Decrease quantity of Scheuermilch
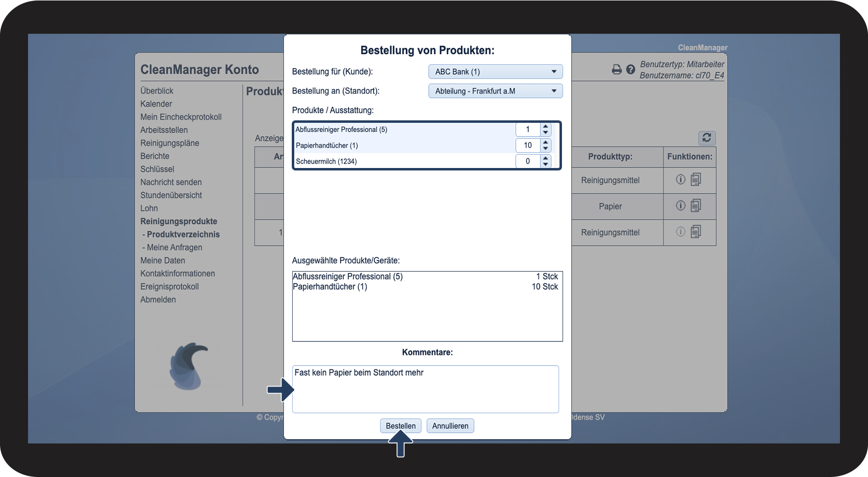Image resolution: width=868 pixels, height=477 pixels. click(546, 164)
